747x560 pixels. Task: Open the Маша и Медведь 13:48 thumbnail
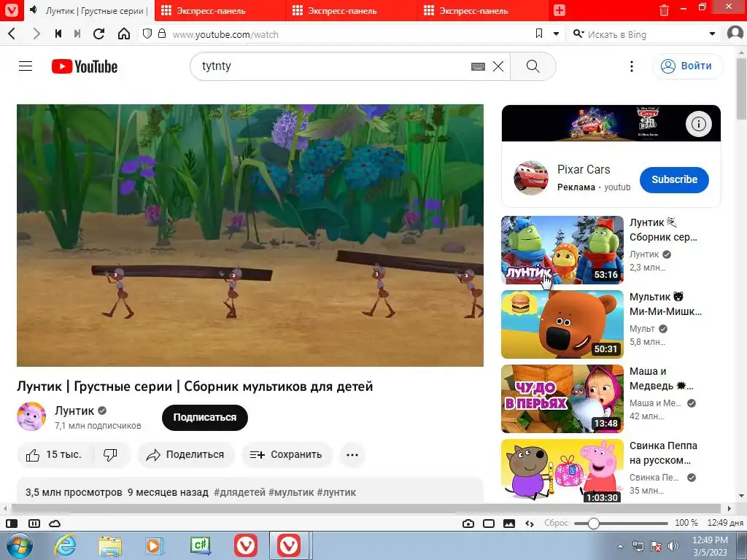click(562, 399)
